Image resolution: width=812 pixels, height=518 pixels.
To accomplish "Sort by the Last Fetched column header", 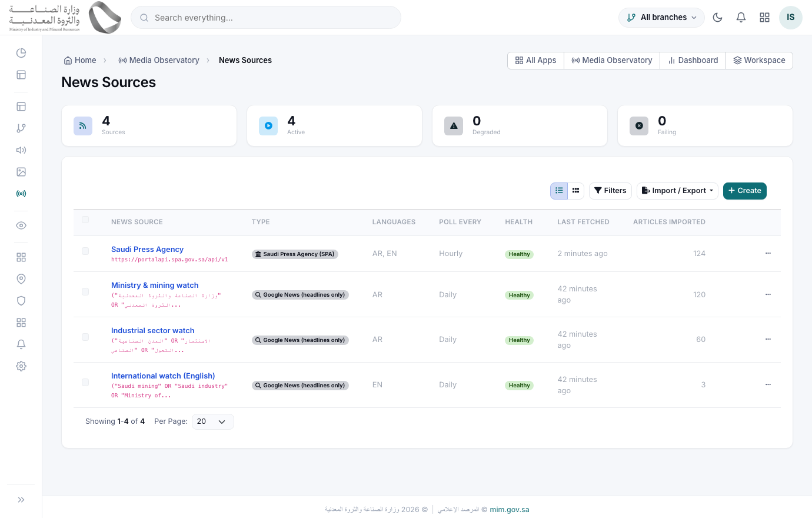I will coord(583,222).
